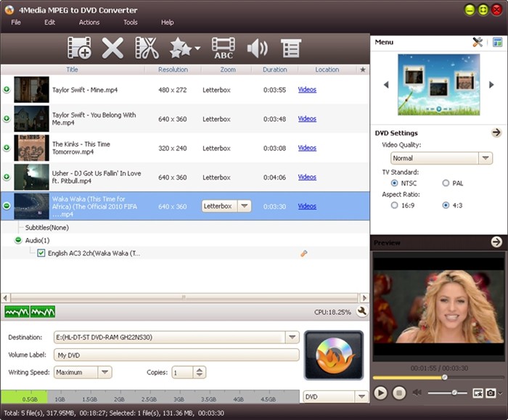Sort by the Duration column header
The height and width of the screenshot is (420, 508).
coord(275,70)
